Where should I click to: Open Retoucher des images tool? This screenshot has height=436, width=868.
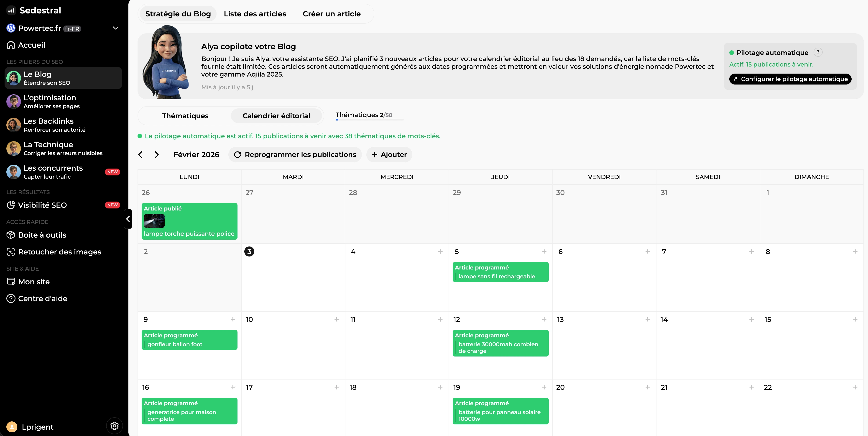pyautogui.click(x=60, y=252)
